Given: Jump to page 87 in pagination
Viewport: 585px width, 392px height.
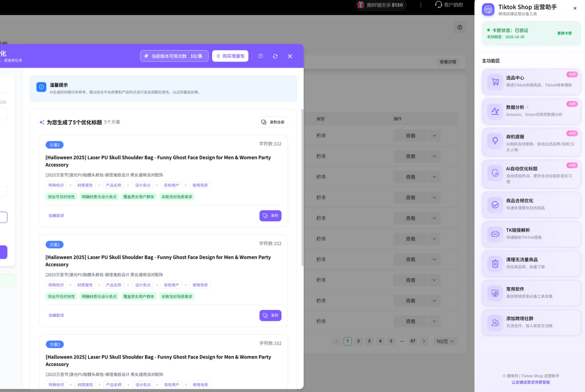Looking at the screenshot, I should tap(413, 341).
